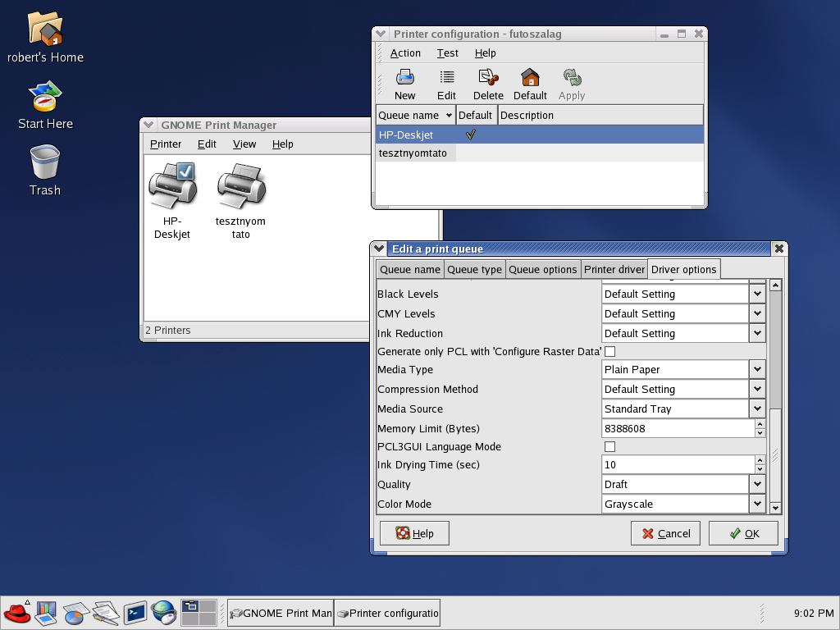Click the Ink Drying Time input field
The image size is (840, 630).
(x=678, y=464)
